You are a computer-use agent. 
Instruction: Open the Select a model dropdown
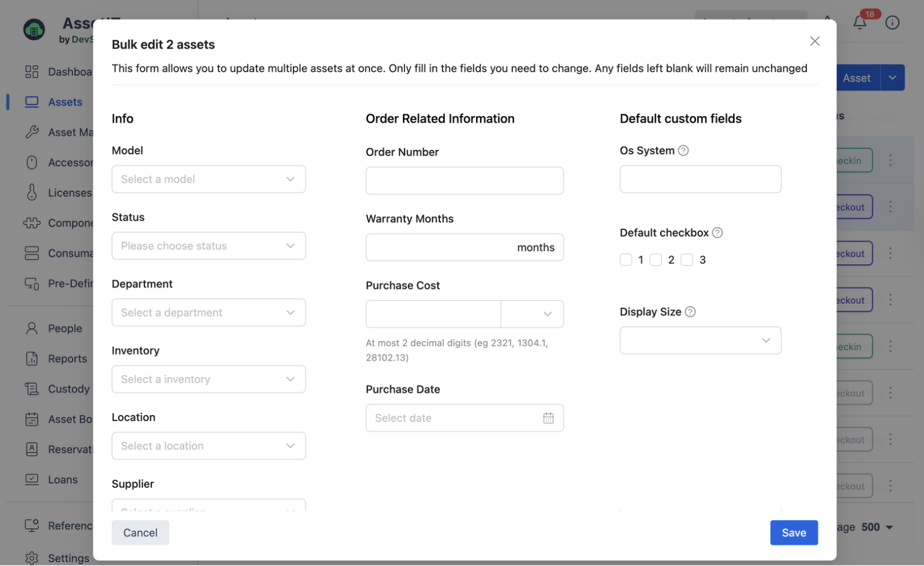(209, 179)
